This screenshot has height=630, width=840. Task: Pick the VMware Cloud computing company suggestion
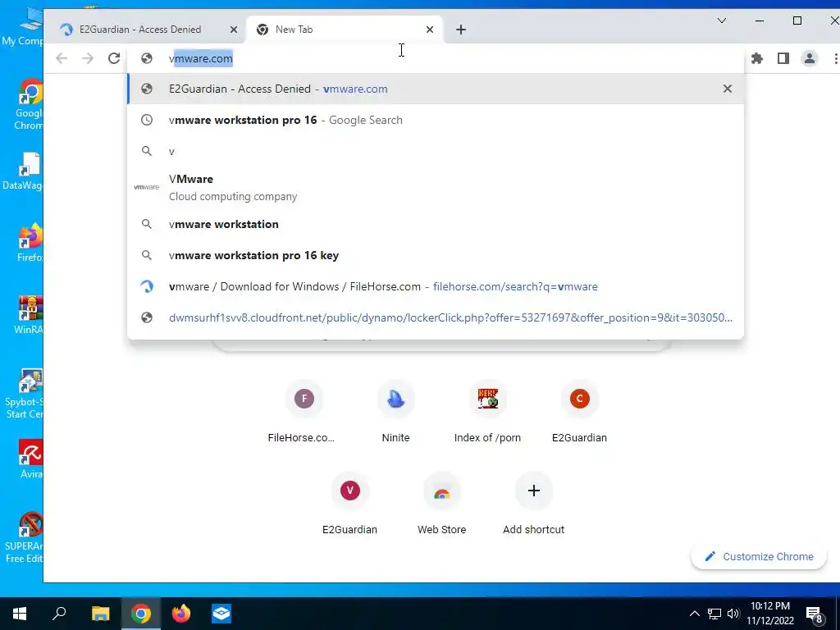(436, 188)
